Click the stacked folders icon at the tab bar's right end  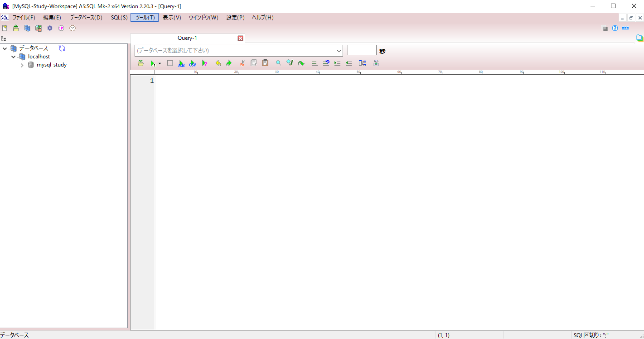pyautogui.click(x=639, y=38)
